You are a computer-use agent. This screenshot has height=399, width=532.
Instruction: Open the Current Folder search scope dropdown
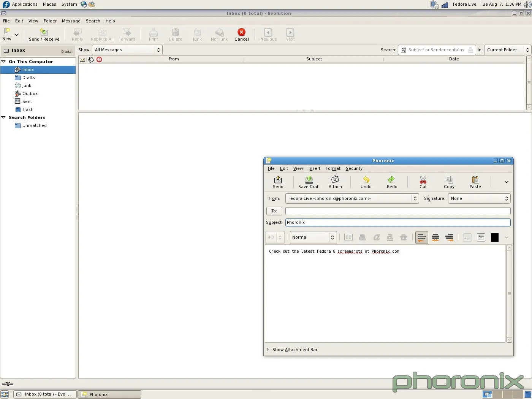[x=508, y=50]
